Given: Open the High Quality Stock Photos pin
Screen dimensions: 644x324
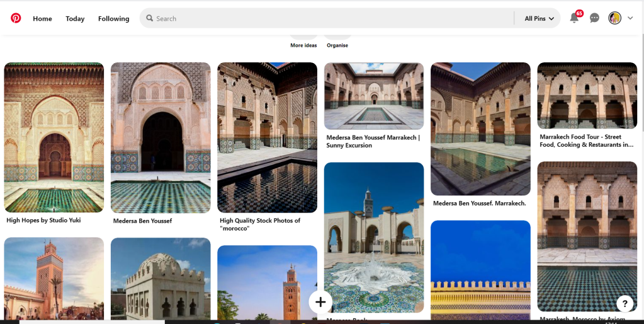Looking at the screenshot, I should 267,137.
